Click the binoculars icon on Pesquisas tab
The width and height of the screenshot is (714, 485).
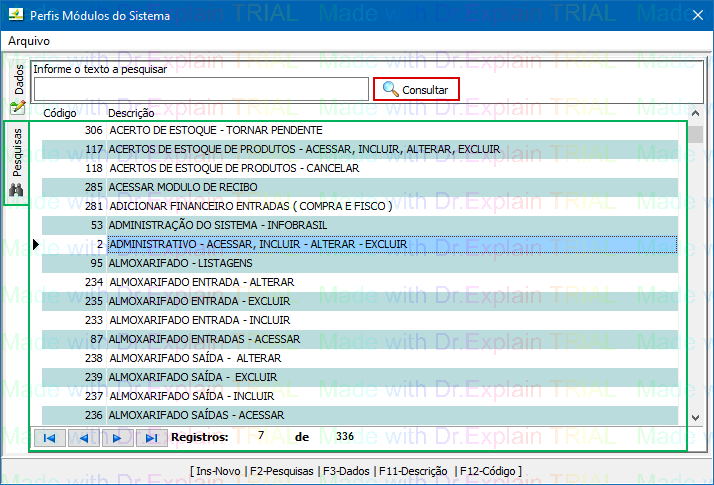click(17, 190)
